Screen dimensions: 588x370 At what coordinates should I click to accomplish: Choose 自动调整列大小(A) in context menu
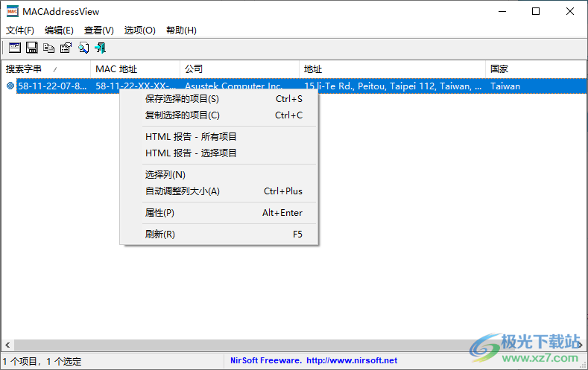[219, 191]
